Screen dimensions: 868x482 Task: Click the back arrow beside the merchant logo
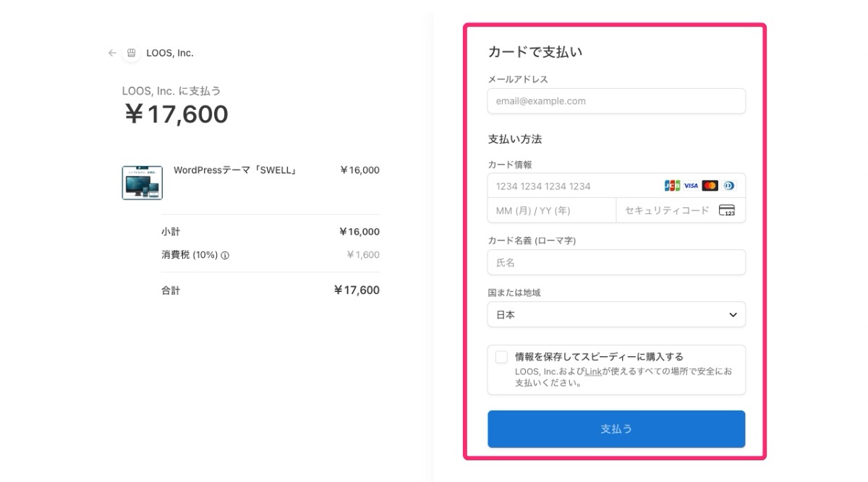pyautogui.click(x=113, y=53)
